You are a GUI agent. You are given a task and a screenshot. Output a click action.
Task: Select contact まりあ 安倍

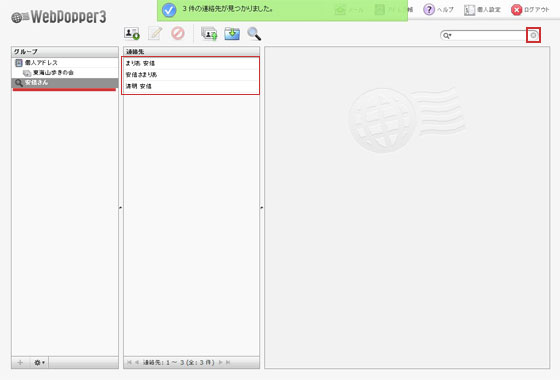coord(191,63)
